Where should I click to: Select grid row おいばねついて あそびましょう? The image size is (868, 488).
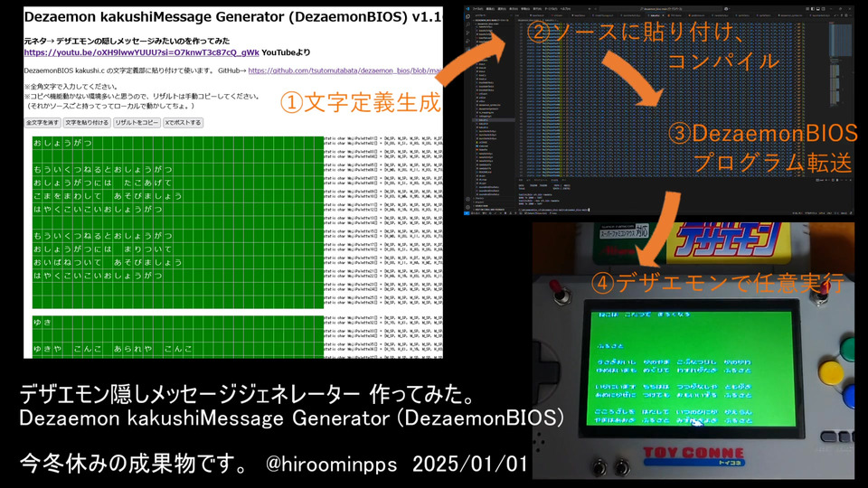pyautogui.click(x=178, y=262)
